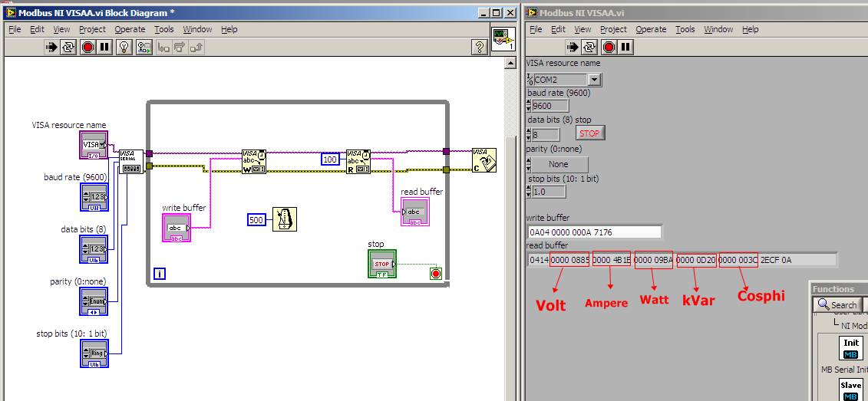The image size is (868, 401).
Task: Select the MB Slave function icon in the Functions palette
Action: click(x=851, y=389)
